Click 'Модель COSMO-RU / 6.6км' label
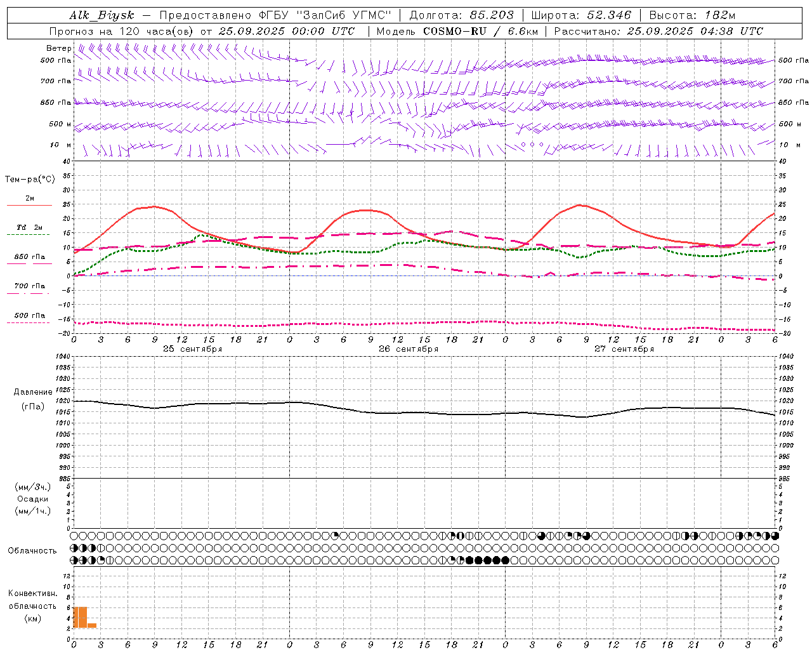 coord(457,31)
